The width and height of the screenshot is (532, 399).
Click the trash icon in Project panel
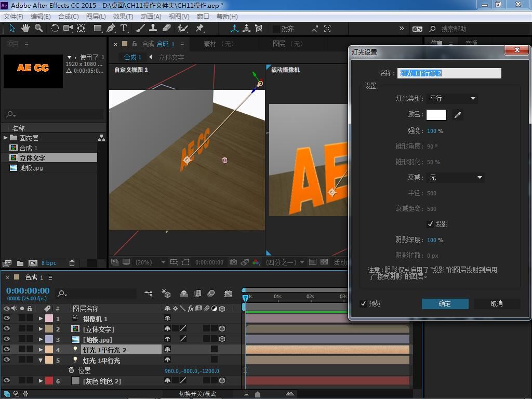[x=72, y=263]
